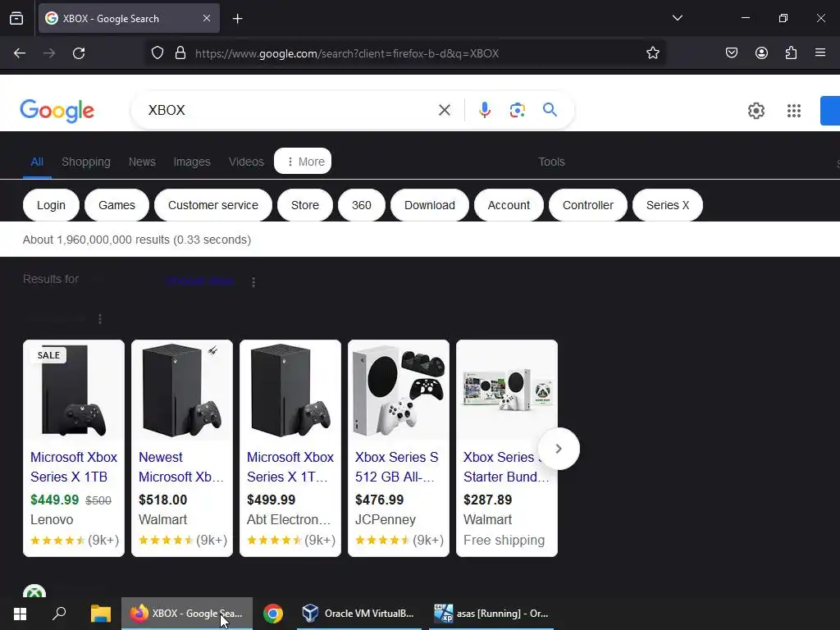Close the XBOX - Google Search tab
Screen dimensions: 840x630
(x=207, y=18)
